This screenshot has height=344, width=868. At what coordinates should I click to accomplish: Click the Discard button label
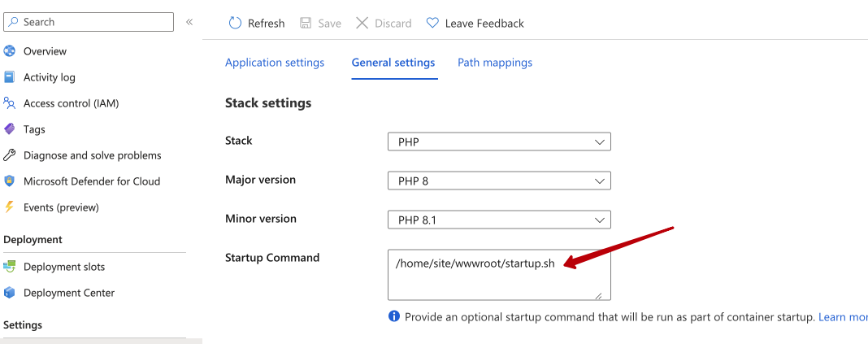click(393, 24)
